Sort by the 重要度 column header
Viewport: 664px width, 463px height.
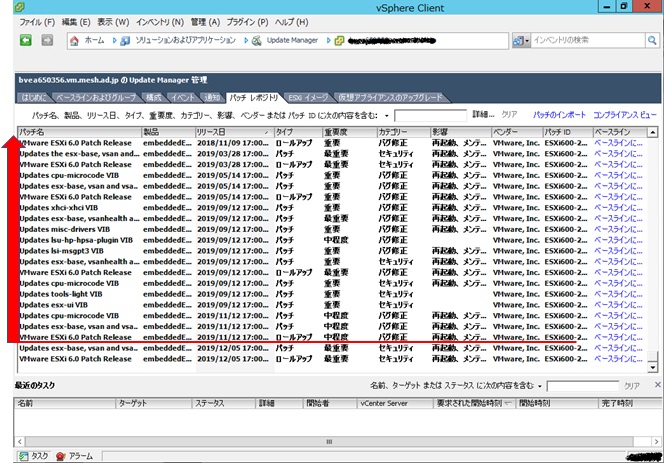click(x=349, y=132)
